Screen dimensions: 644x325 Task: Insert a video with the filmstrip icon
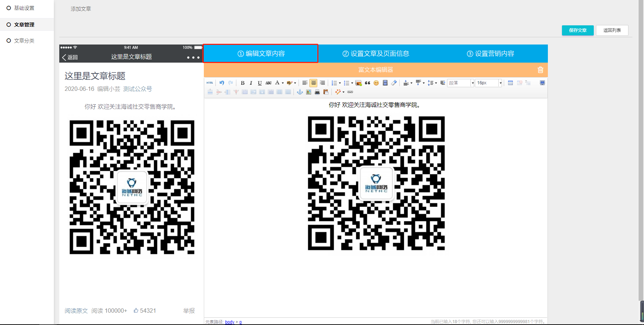pyautogui.click(x=385, y=83)
